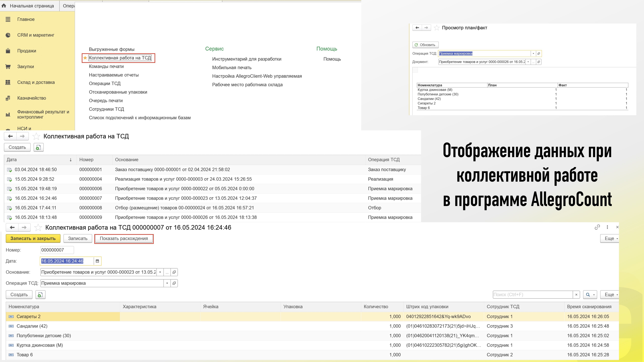
Task: Click the home icon on Начальная страница
Action: [4, 6]
